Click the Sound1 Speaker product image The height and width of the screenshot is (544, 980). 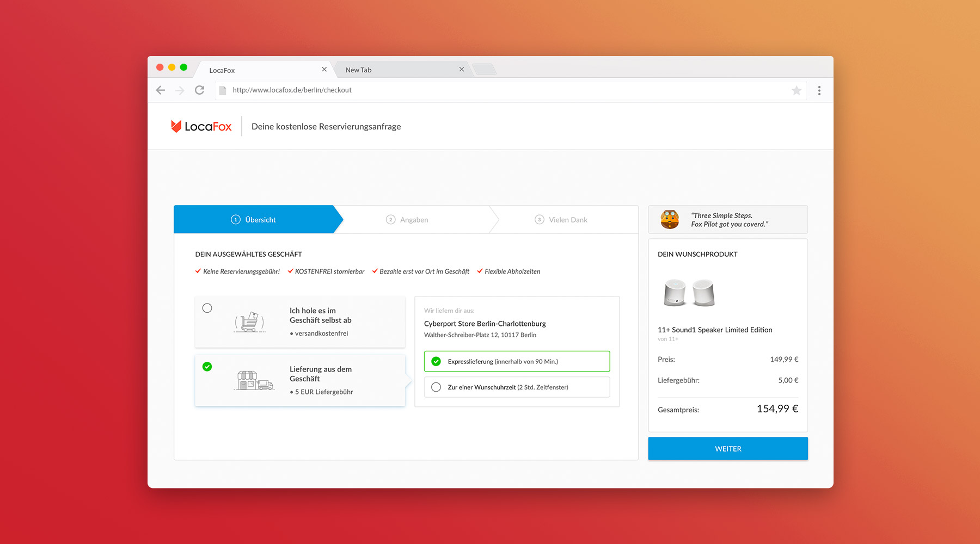pos(689,293)
